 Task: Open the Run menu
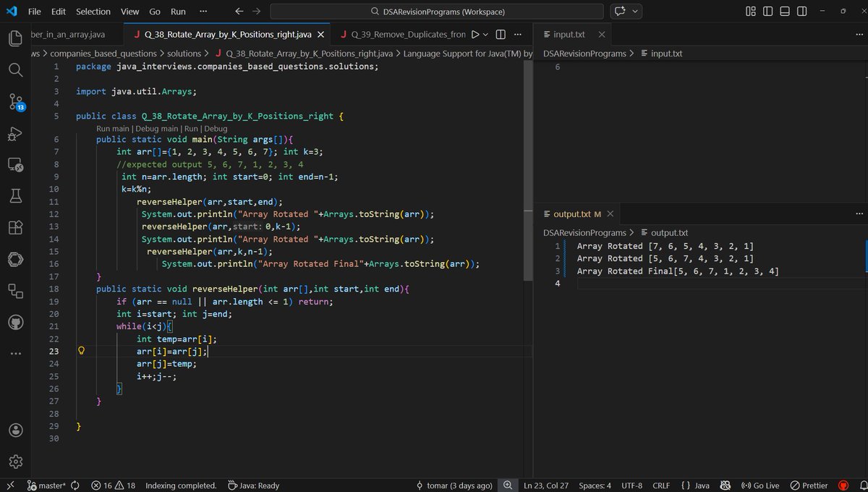coord(178,12)
